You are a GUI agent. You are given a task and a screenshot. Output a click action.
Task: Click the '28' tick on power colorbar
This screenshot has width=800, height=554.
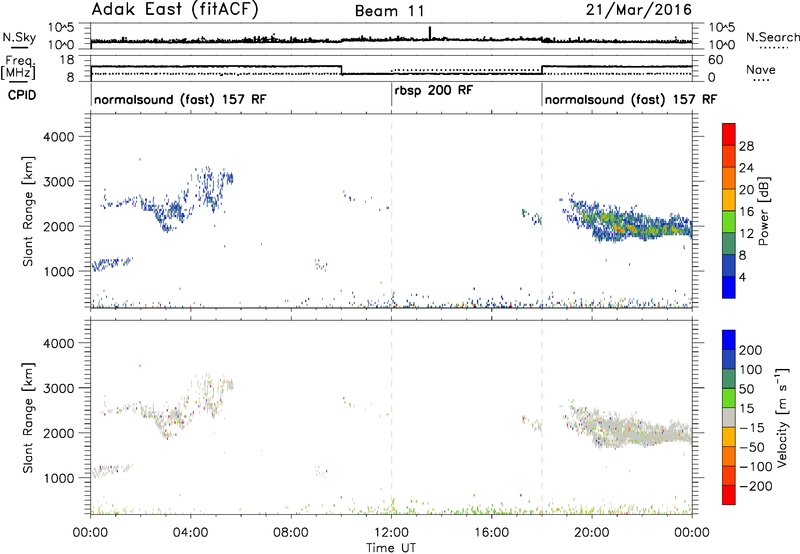(x=746, y=146)
